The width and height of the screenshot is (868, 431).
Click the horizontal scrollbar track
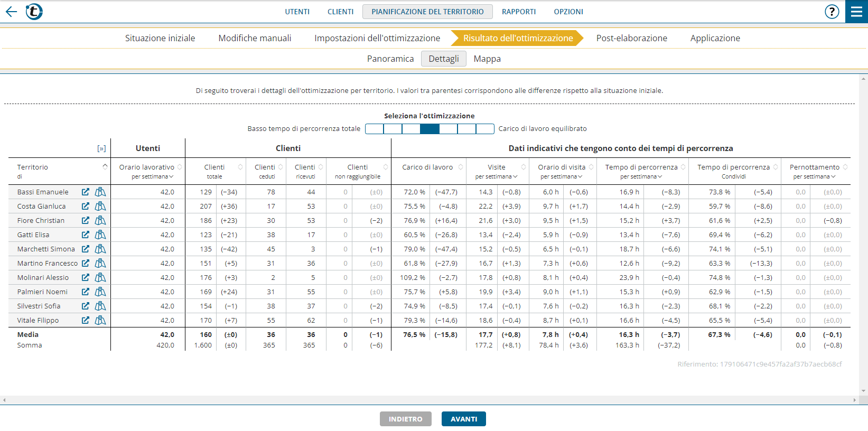tap(430, 400)
